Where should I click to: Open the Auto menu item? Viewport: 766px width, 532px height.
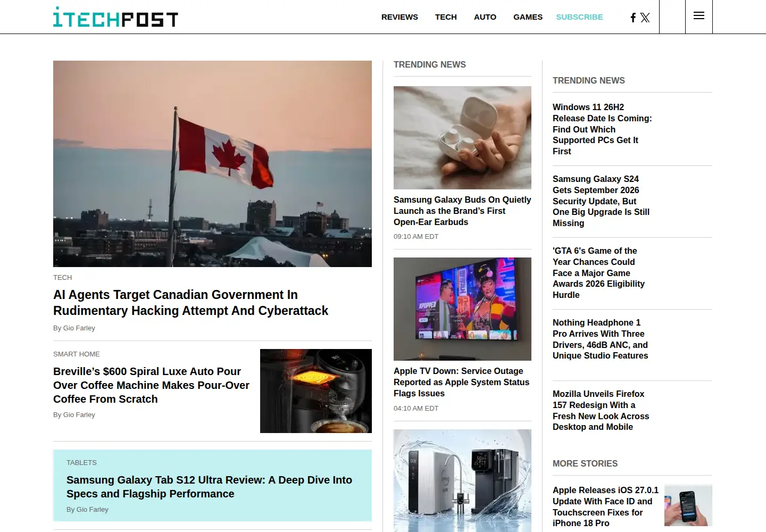(485, 17)
